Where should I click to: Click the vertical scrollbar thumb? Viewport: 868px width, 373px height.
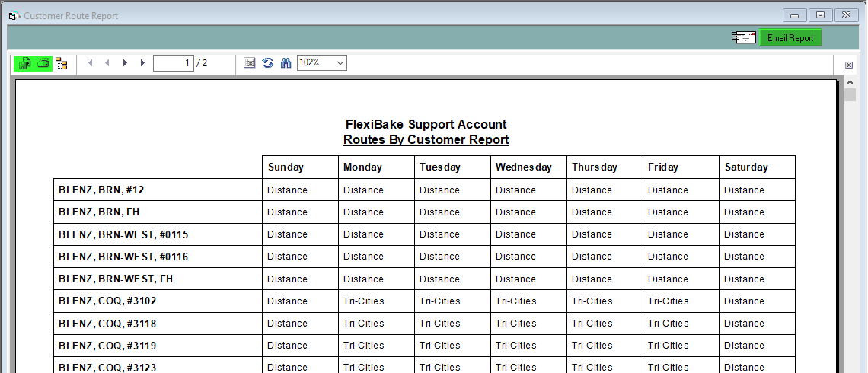[x=850, y=94]
